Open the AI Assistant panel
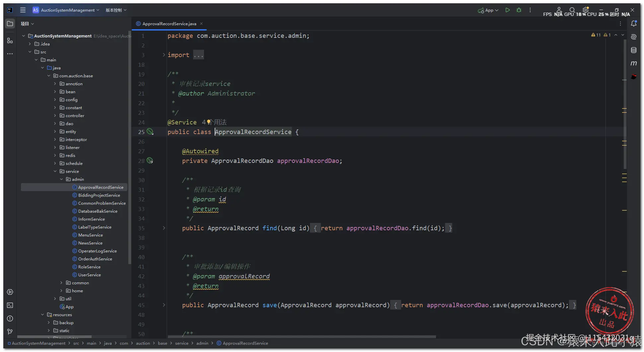 tap(634, 37)
